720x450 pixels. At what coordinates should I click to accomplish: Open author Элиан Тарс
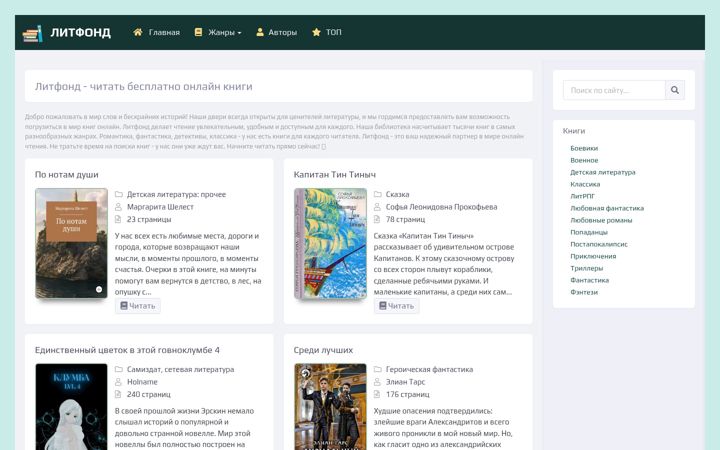coord(405,382)
